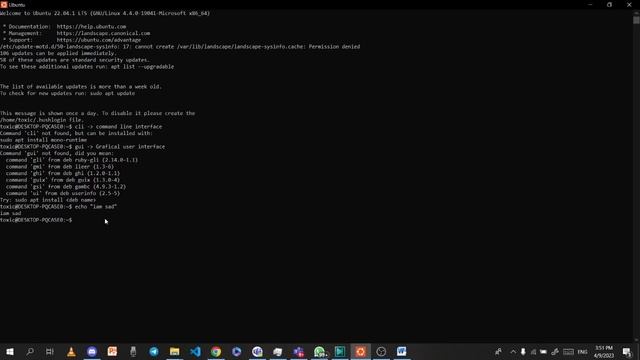The height and width of the screenshot is (360, 640).
Task: Open the microphone tray icon
Action: 523,351
